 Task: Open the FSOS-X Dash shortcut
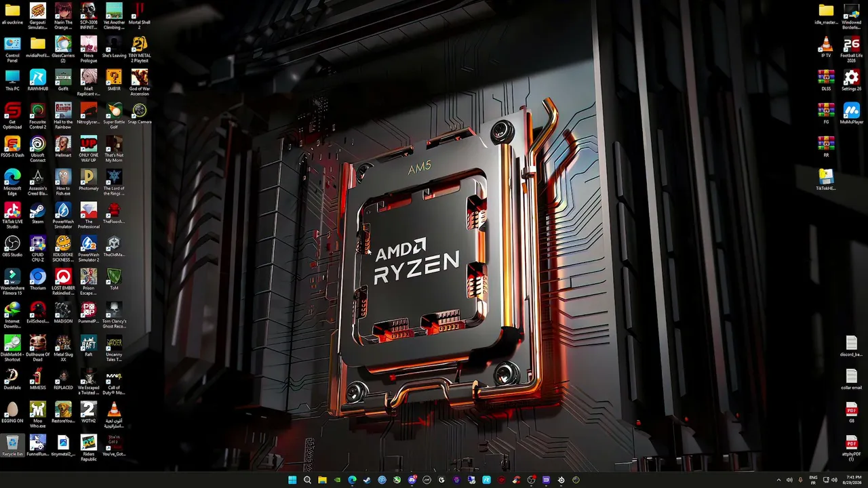(12, 146)
